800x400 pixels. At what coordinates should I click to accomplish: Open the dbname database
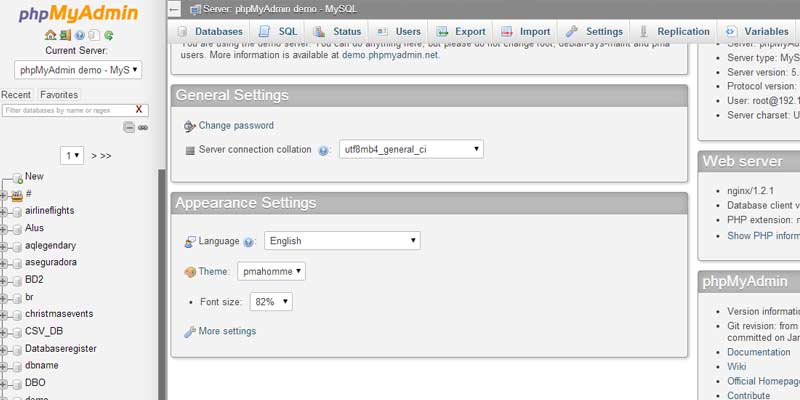42,365
